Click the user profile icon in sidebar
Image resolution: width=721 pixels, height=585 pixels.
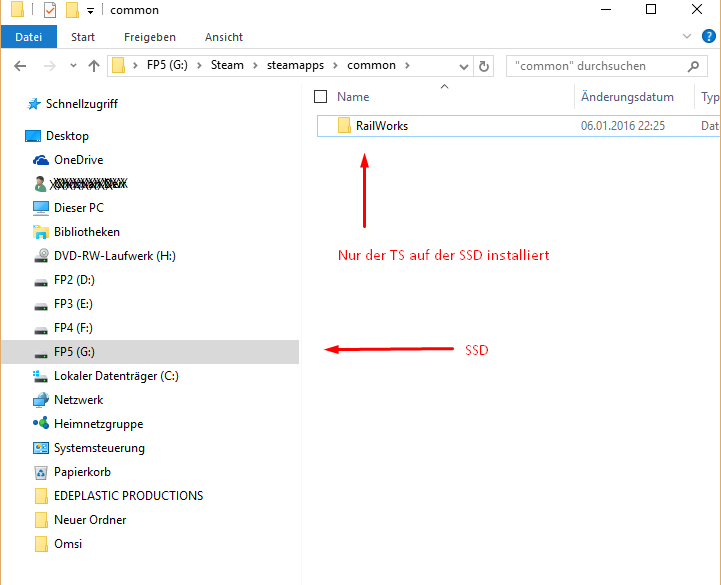pyautogui.click(x=40, y=184)
